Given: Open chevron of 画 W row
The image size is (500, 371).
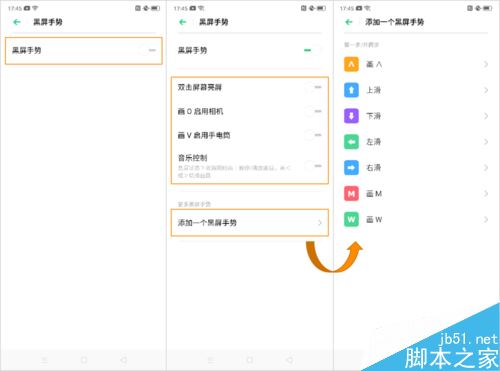Looking at the screenshot, I should [486, 219].
